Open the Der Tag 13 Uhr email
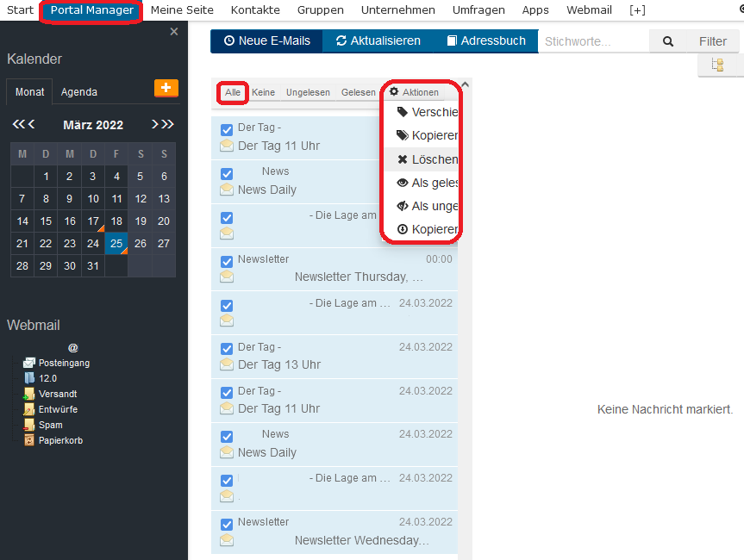744x560 pixels. click(x=334, y=357)
